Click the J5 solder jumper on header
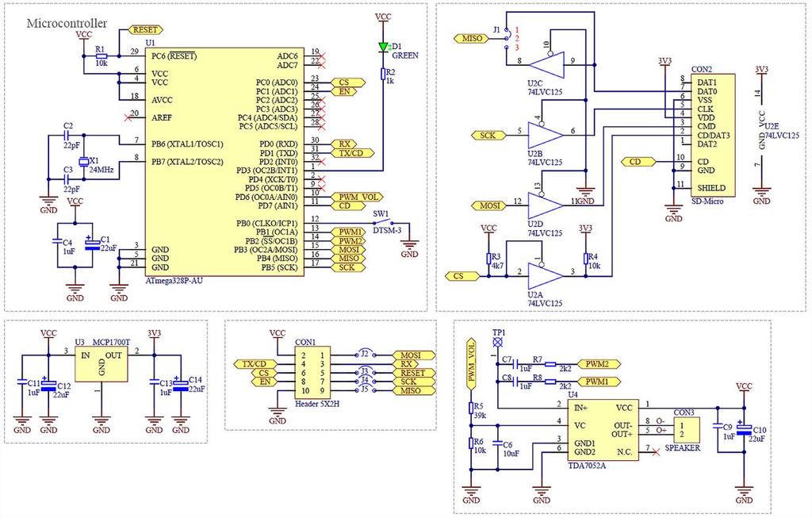 (365, 390)
